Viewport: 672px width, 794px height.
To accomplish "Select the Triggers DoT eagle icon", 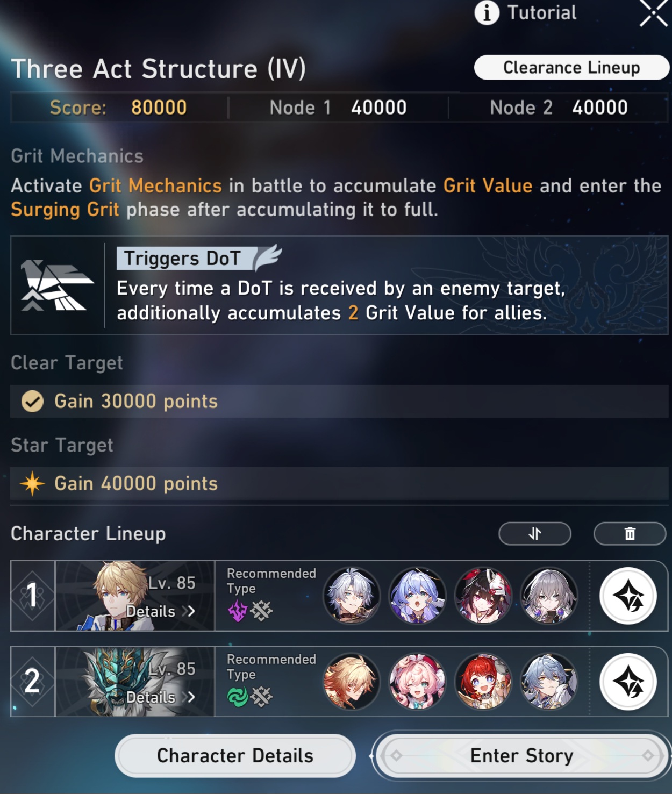I will 56,285.
